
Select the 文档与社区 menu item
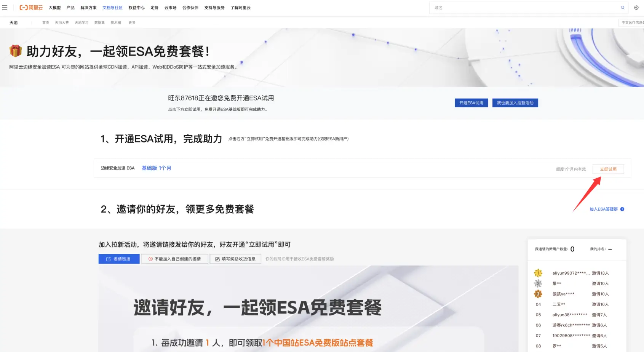[112, 8]
